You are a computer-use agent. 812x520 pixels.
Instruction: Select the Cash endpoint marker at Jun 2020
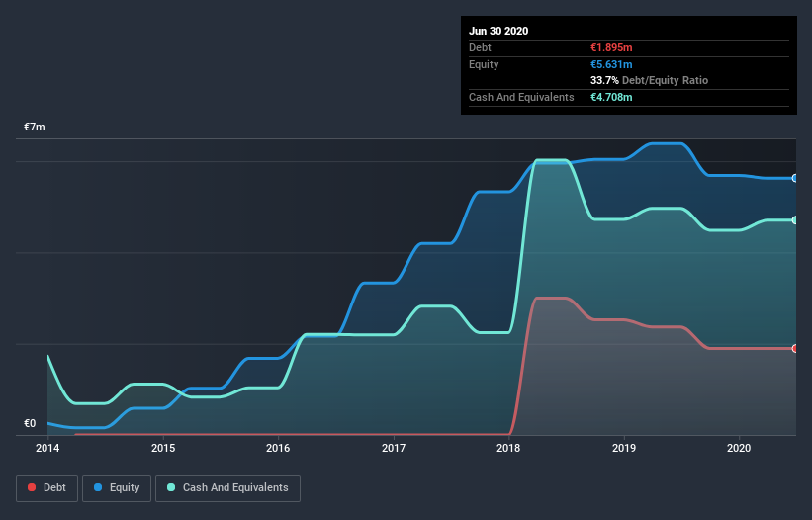[x=795, y=219]
